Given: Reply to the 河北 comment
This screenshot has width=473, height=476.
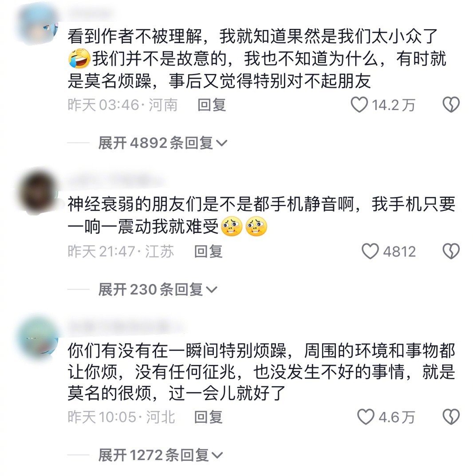Looking at the screenshot, I should pyautogui.click(x=208, y=417).
